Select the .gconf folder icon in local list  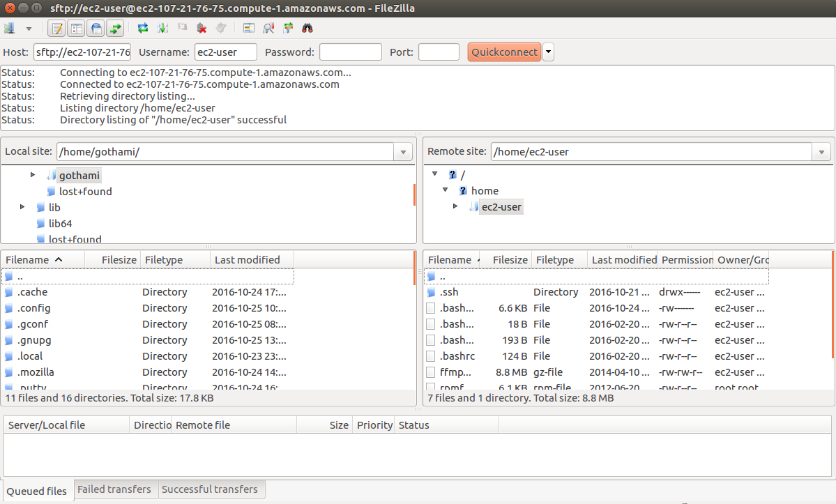click(8, 324)
